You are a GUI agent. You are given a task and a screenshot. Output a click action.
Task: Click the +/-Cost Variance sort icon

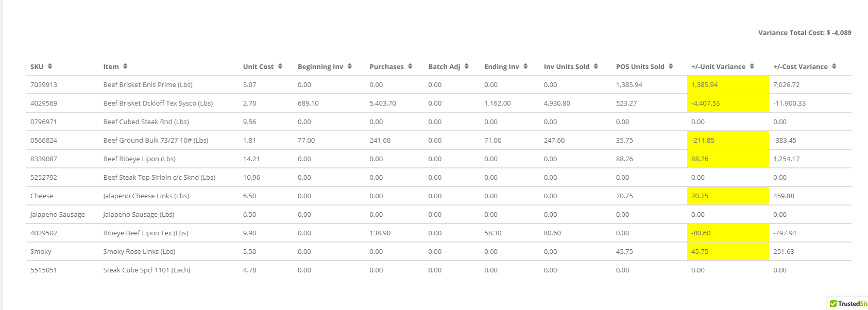[834, 66]
